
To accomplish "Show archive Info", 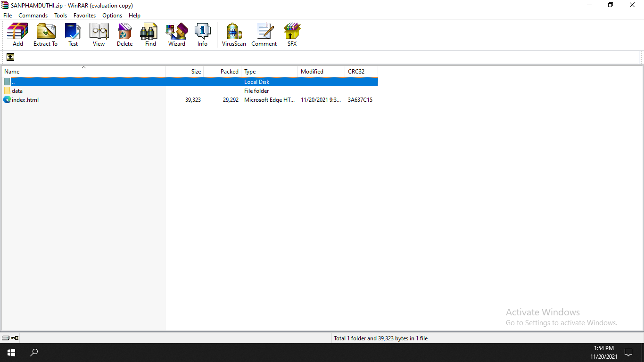I will point(202,34).
